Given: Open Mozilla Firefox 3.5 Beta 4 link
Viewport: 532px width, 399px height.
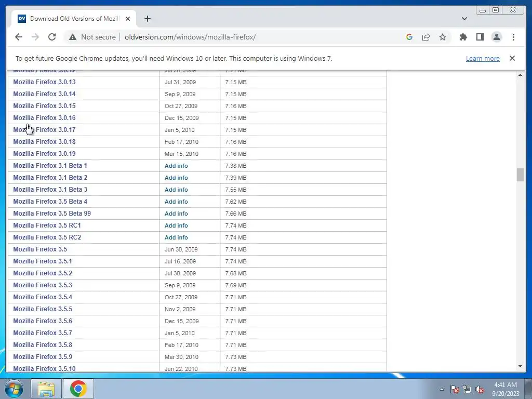Looking at the screenshot, I should [50, 202].
